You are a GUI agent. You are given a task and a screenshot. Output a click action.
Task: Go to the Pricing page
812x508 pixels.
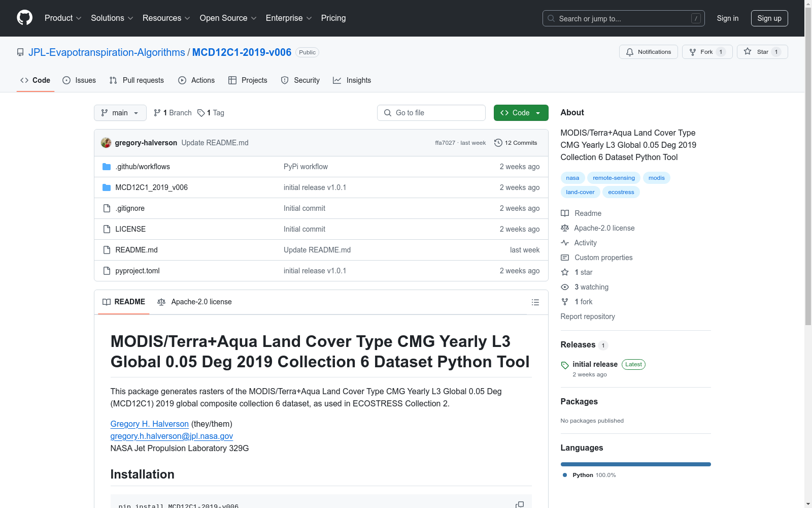tap(333, 18)
